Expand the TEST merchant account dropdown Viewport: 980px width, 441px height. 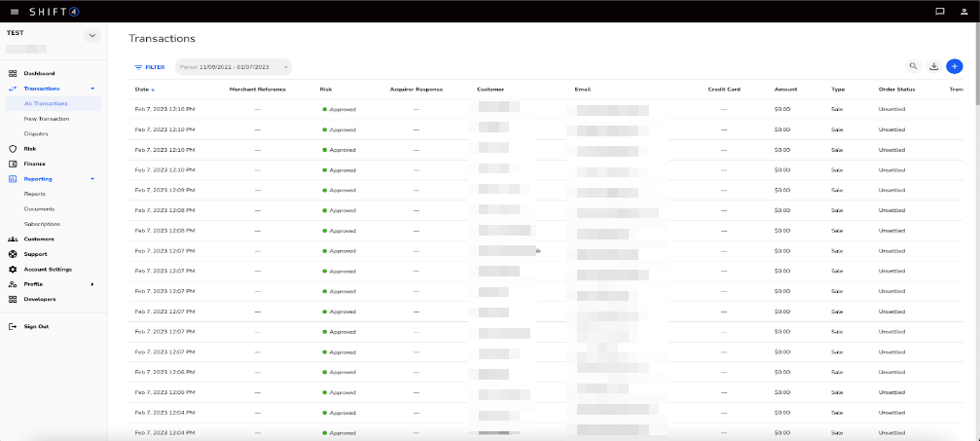pos(92,36)
